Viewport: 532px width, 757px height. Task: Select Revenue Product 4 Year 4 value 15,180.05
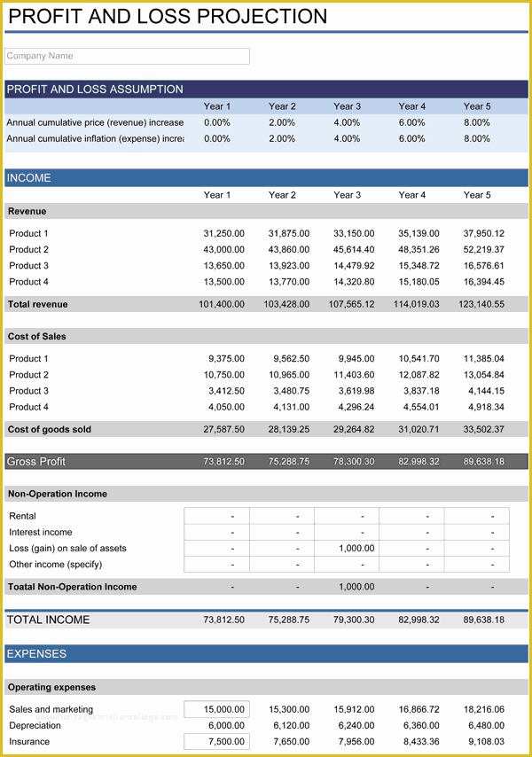[419, 282]
